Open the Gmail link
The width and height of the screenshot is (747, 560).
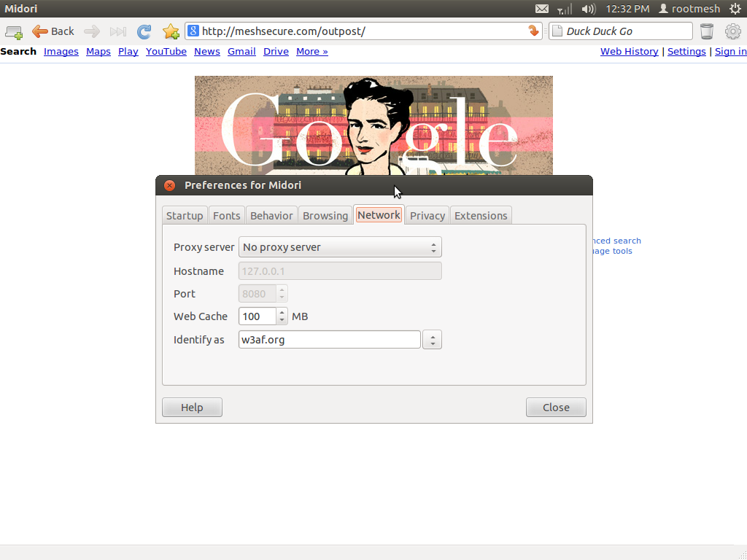click(x=241, y=52)
